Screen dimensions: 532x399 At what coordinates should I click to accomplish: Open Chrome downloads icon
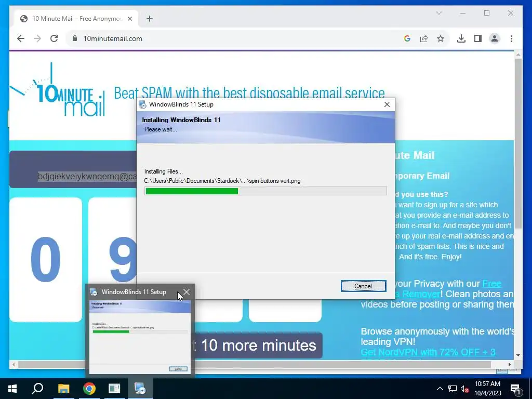461,38
